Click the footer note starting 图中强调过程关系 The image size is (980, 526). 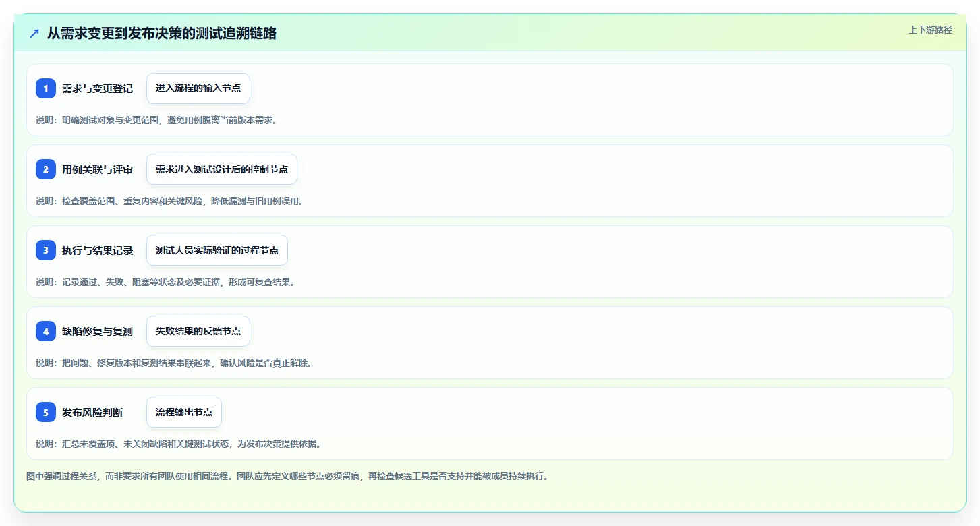pos(289,476)
